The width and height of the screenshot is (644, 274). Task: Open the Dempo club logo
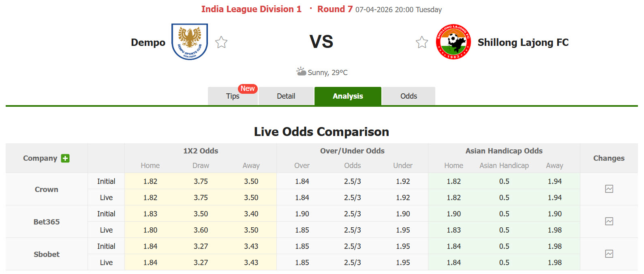click(190, 42)
